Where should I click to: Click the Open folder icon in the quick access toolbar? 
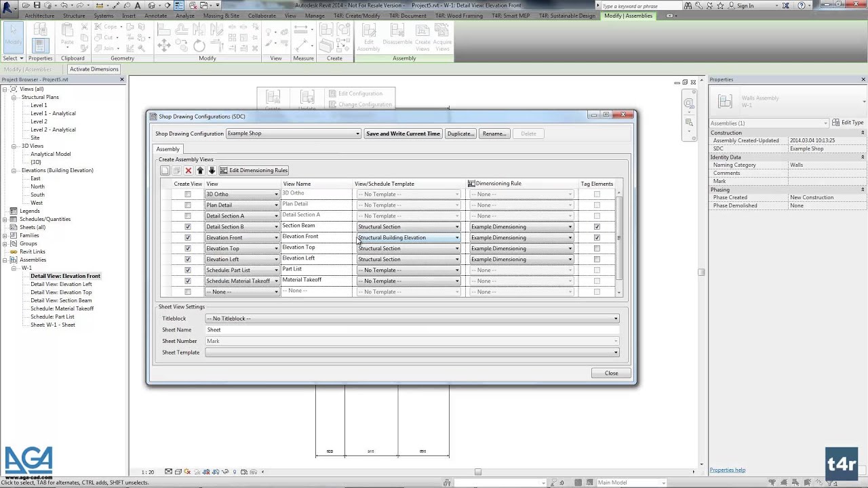[x=26, y=5]
